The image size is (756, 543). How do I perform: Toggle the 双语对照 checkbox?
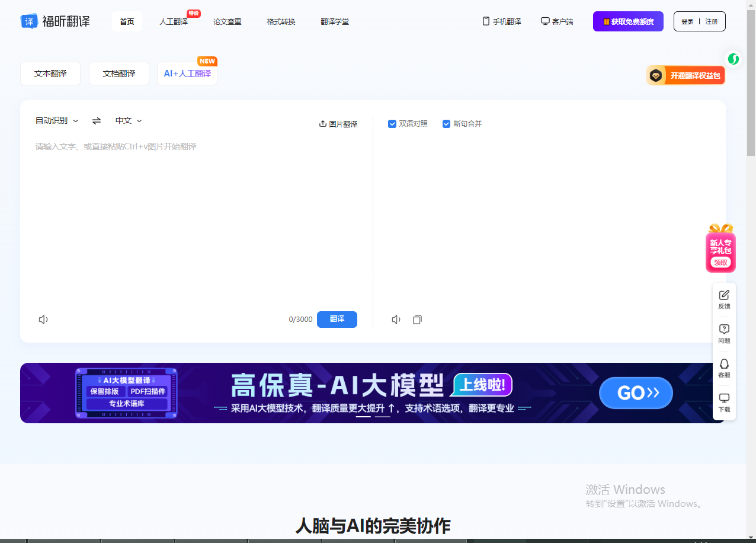392,124
